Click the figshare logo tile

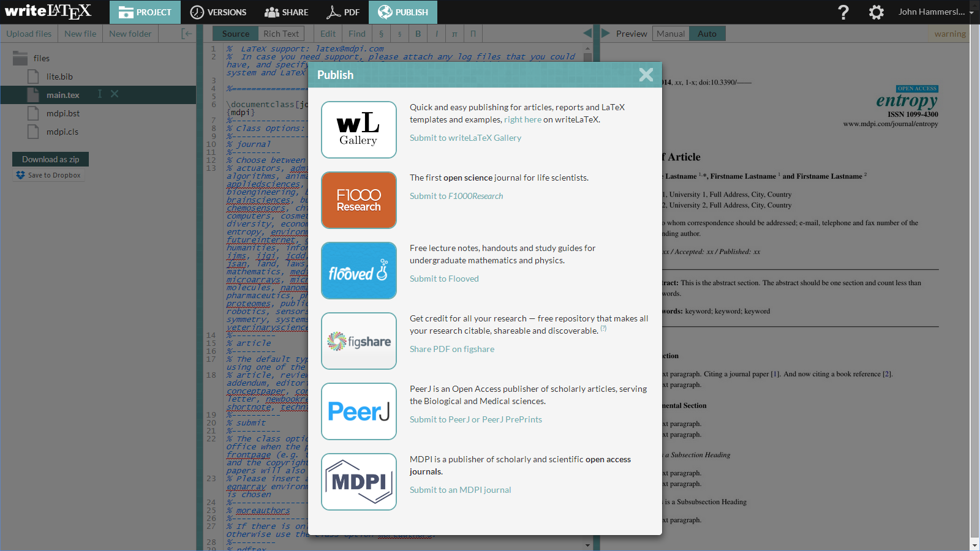[x=358, y=341]
